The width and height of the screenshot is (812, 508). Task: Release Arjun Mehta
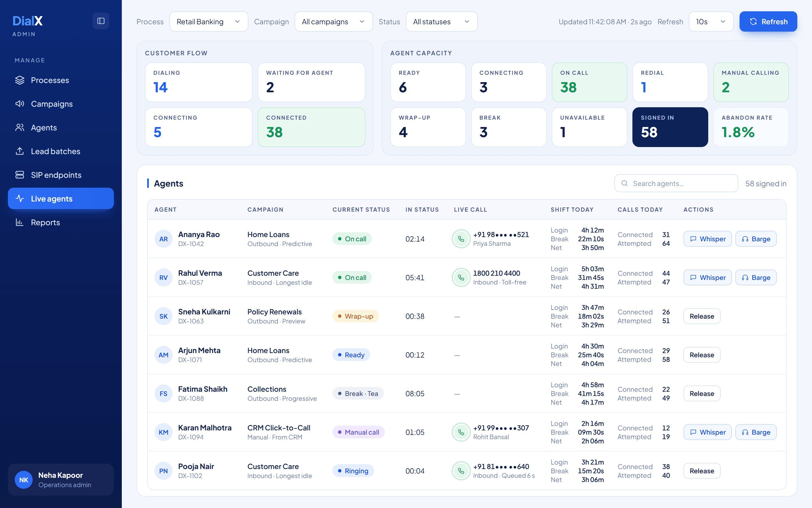pyautogui.click(x=701, y=355)
